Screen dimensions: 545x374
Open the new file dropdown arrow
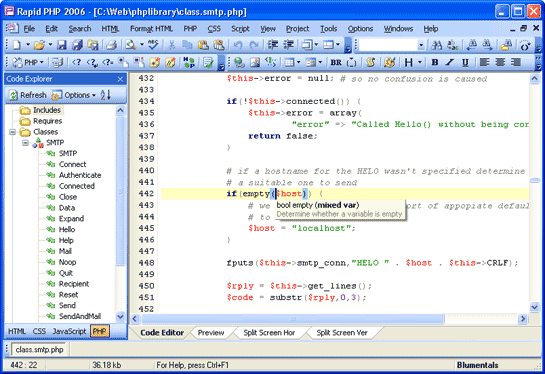pos(27,45)
